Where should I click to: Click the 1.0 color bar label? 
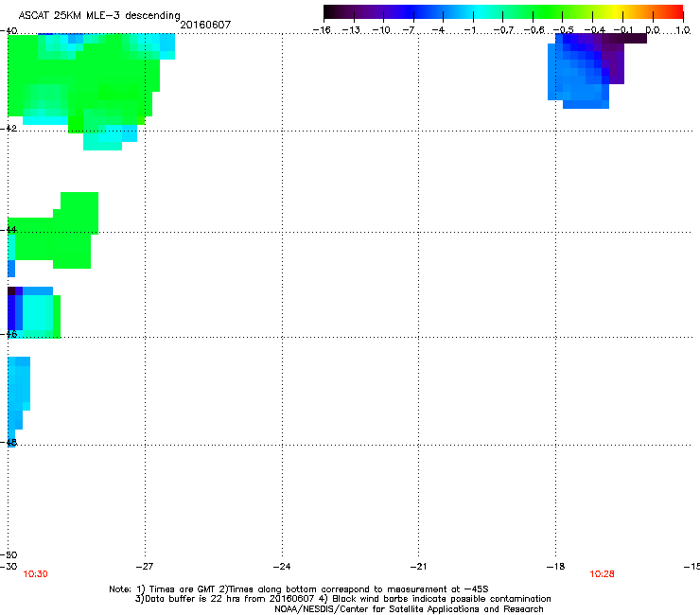[683, 30]
